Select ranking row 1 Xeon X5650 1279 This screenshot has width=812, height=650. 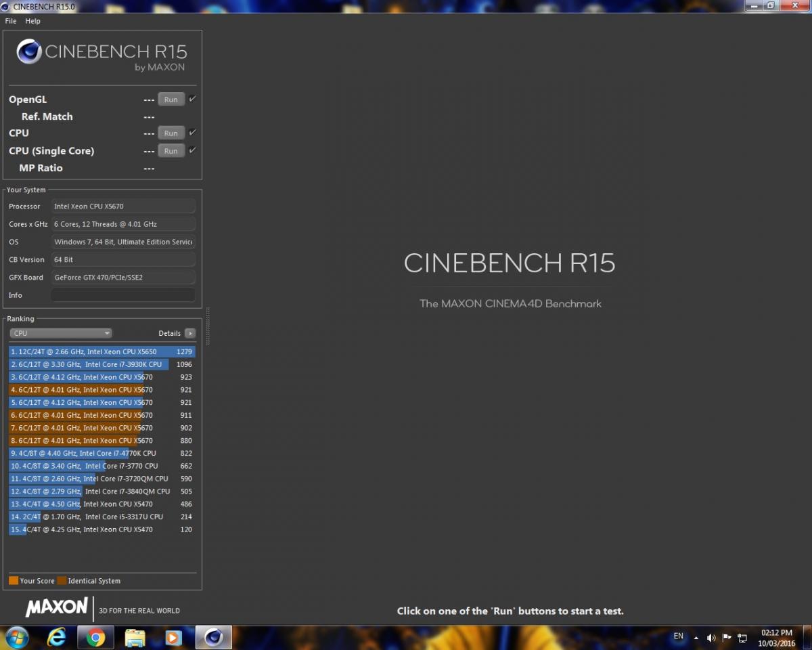102,351
